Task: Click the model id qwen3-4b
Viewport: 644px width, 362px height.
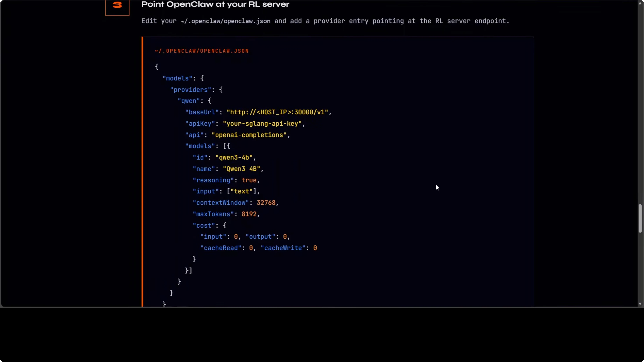Action: [234, 157]
